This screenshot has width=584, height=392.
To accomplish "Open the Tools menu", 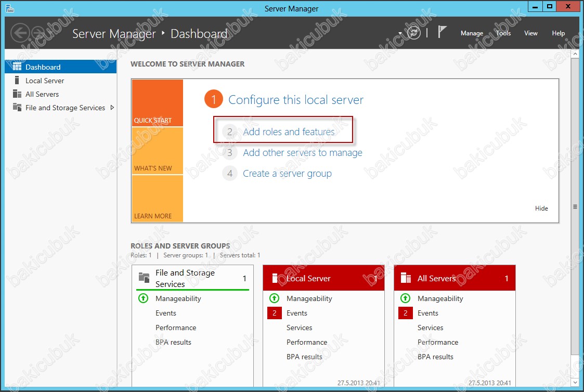I will [503, 33].
